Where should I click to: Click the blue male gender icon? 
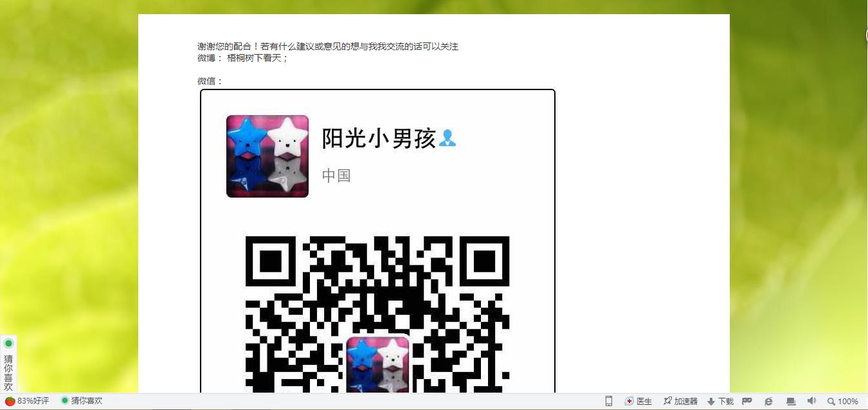coord(448,138)
